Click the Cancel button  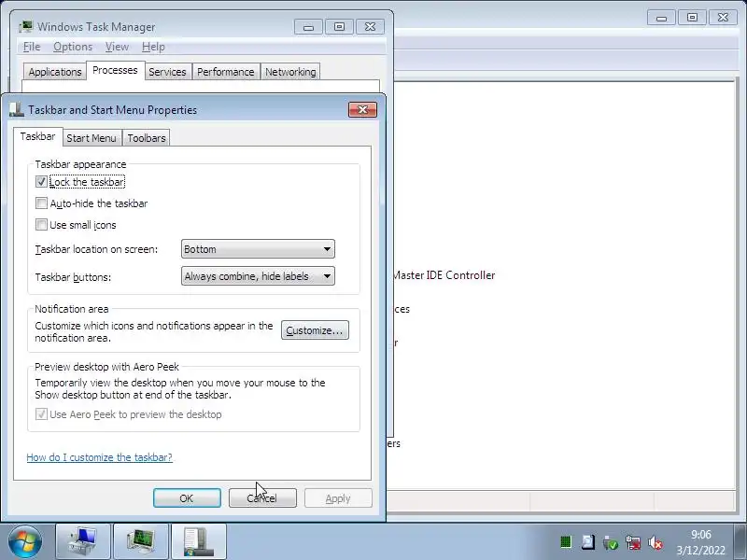tap(262, 498)
